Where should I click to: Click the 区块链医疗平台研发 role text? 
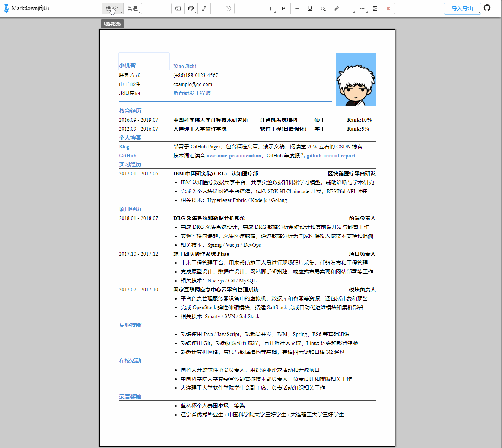tap(352, 173)
